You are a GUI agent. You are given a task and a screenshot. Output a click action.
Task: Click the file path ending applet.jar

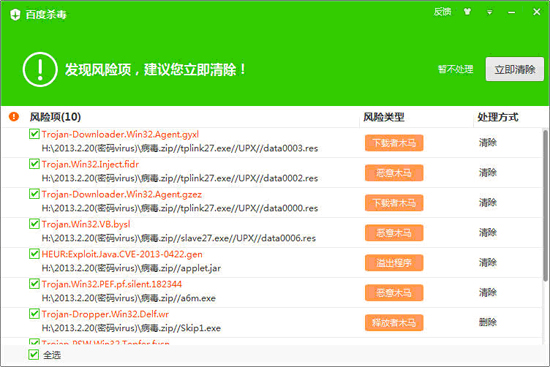coord(131,268)
